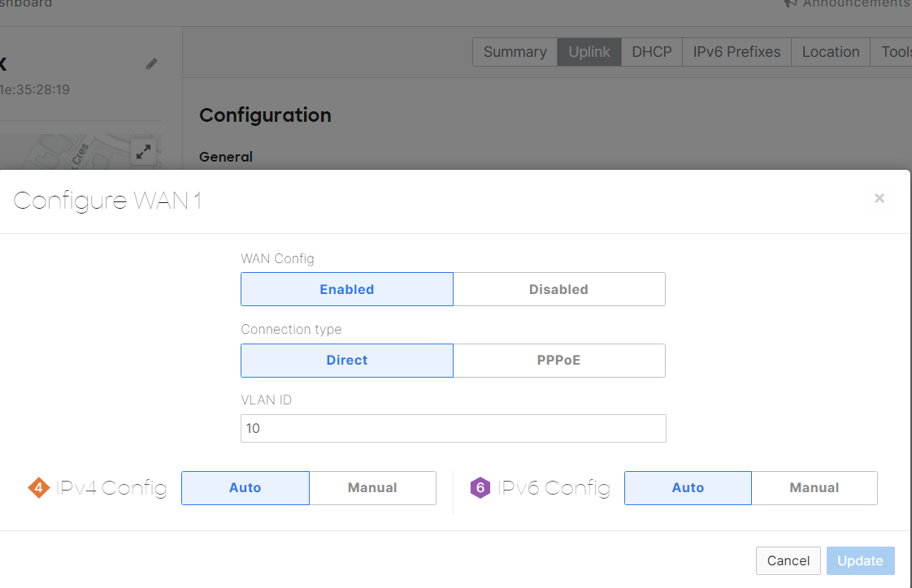Click the purple IPv6 hexagon icon
The width and height of the screenshot is (912, 588).
pyautogui.click(x=480, y=487)
